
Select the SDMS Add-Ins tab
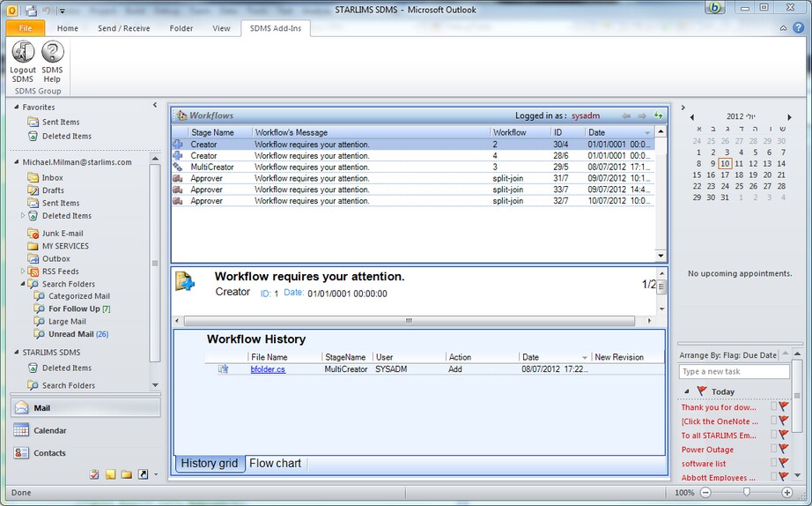(276, 28)
